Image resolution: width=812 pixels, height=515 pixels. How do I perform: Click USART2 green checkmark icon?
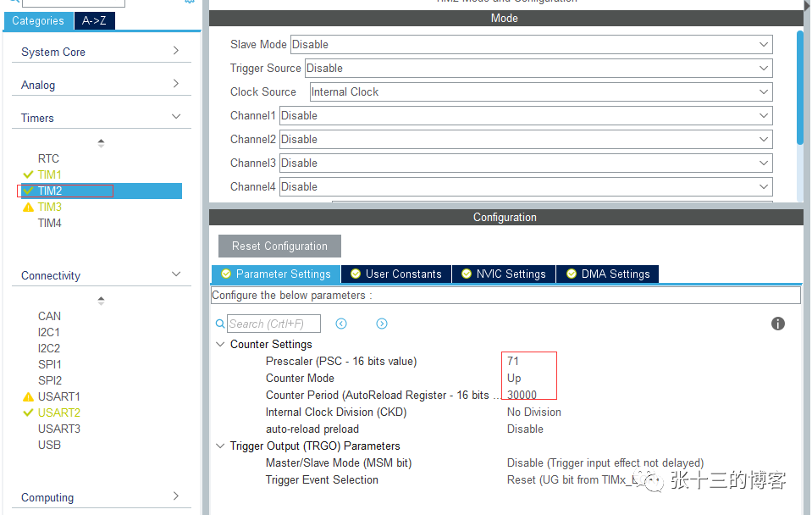[28, 413]
